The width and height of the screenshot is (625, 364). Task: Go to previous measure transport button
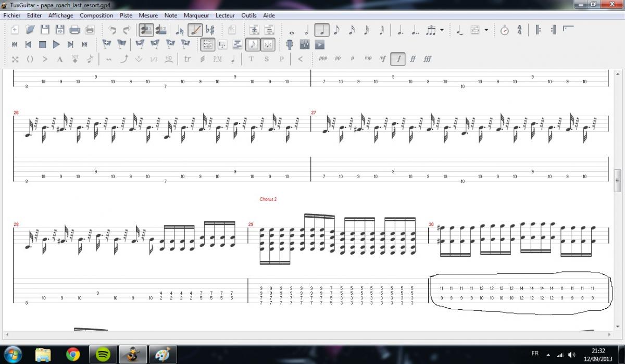pos(29,44)
